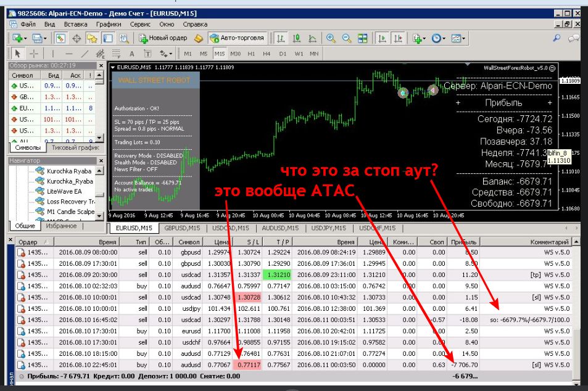Open the AUDUSD,M15 chart tab

(x=280, y=228)
